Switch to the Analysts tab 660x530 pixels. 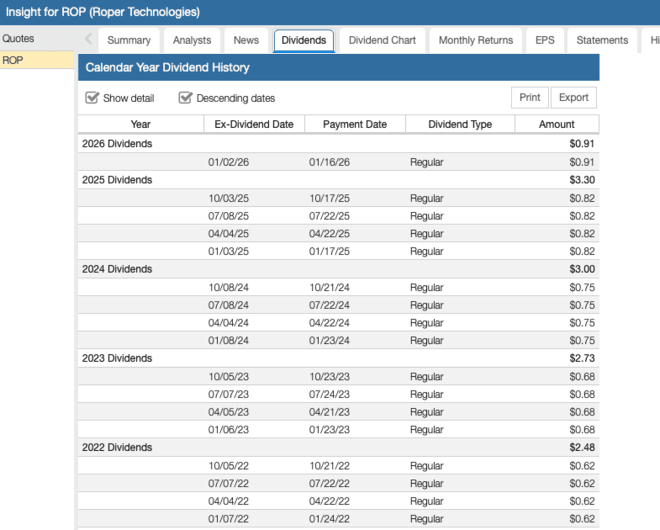[192, 40]
